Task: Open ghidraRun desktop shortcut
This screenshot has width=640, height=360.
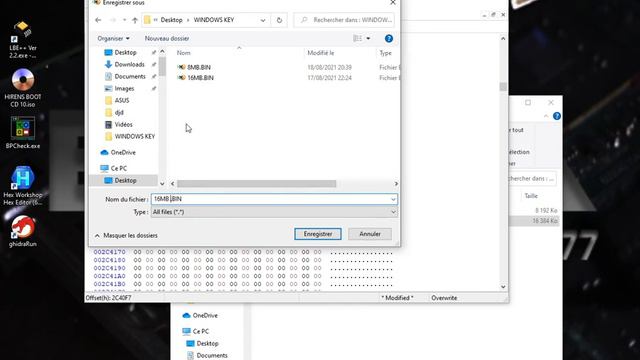Action: click(x=22, y=231)
